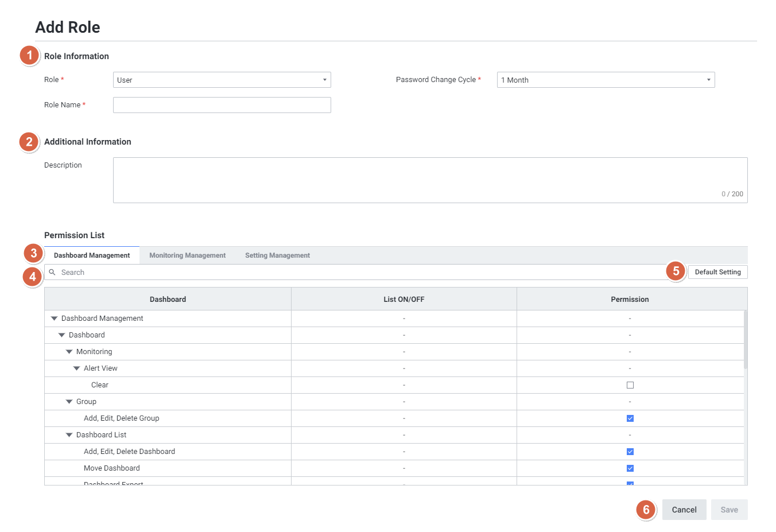Enable the Clear permission checkbox
The width and height of the screenshot is (776, 532).
[x=630, y=385]
